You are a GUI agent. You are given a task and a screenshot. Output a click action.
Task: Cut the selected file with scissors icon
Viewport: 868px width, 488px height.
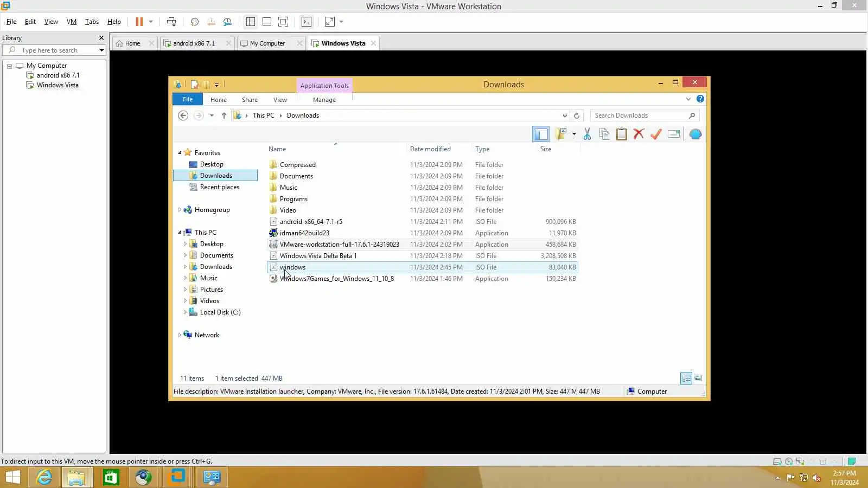coord(587,134)
